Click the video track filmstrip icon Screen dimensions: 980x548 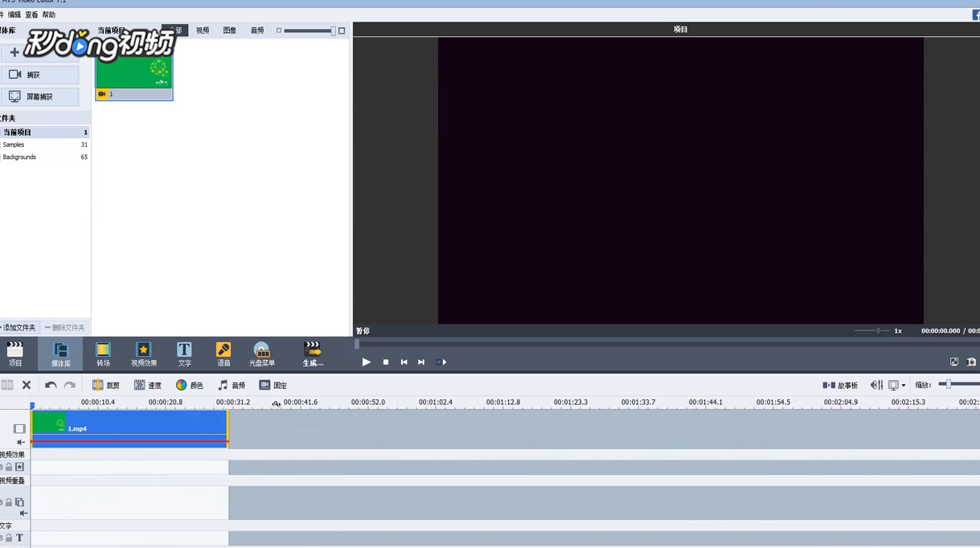[x=19, y=429]
